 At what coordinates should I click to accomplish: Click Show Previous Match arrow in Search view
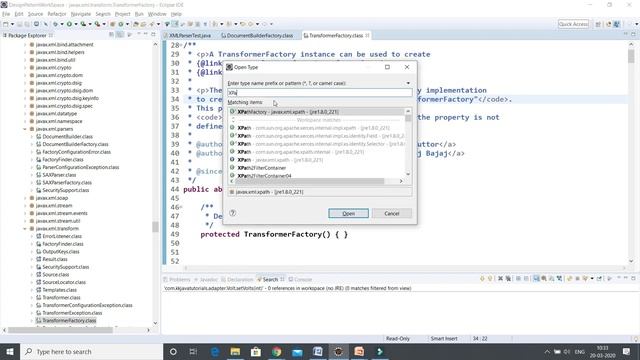point(490,279)
